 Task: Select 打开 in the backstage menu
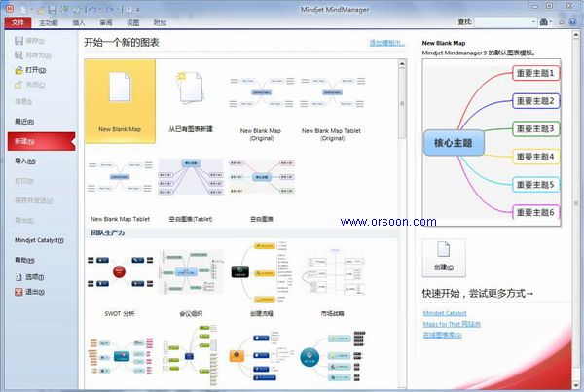pos(30,70)
